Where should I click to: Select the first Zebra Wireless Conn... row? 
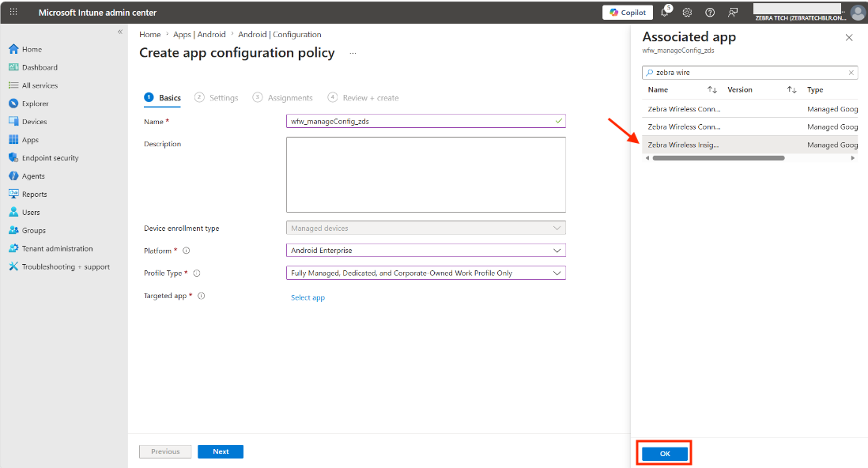(x=750, y=109)
